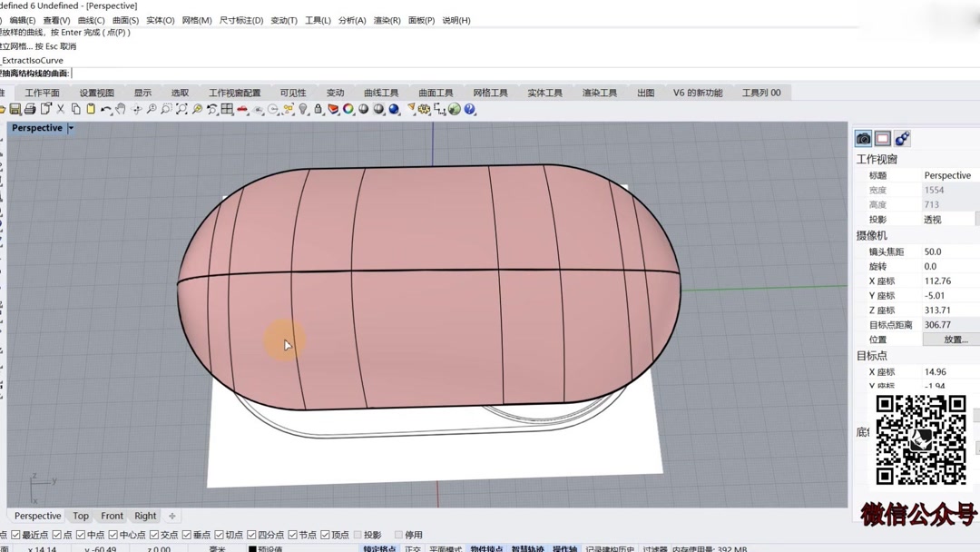Activate the Pan view tool icon
Image resolution: width=980 pixels, height=552 pixels.
(x=119, y=109)
